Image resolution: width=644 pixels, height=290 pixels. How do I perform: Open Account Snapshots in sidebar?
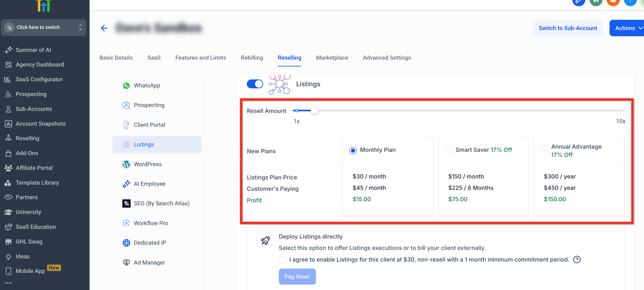coord(41,124)
